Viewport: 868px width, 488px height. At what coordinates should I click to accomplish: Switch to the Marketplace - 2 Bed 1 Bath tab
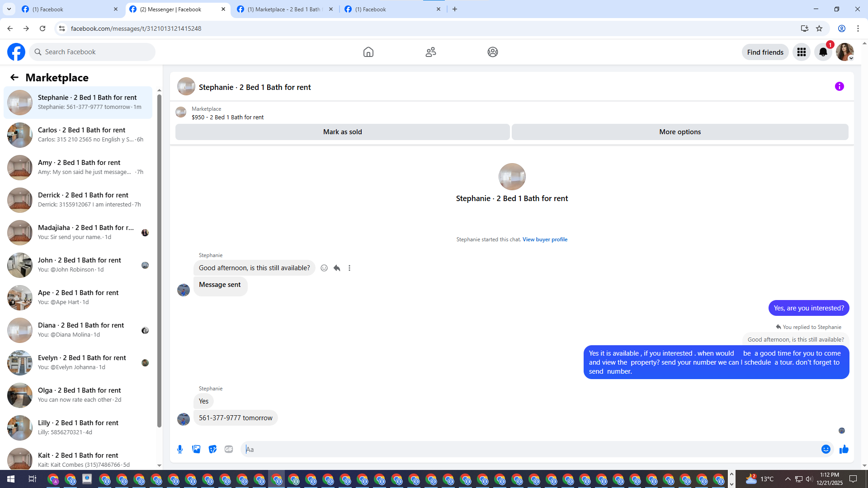(286, 9)
